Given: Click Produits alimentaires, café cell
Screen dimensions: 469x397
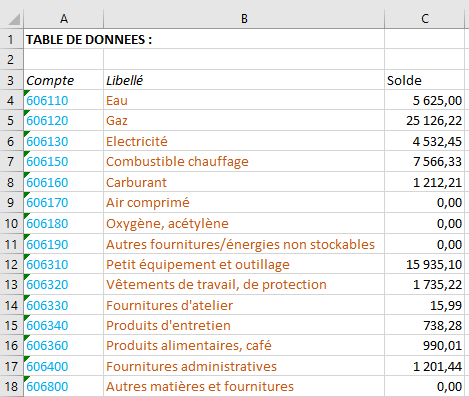Looking at the screenshot, I should [x=244, y=345].
